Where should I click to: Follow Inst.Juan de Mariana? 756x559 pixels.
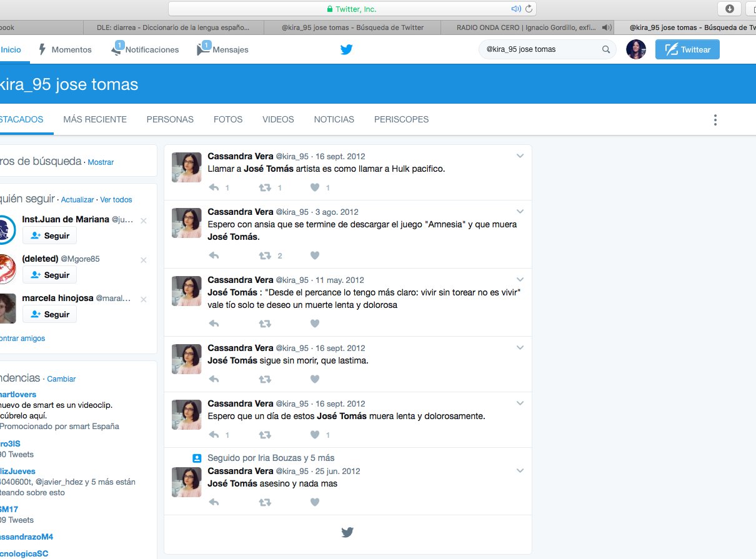(49, 235)
